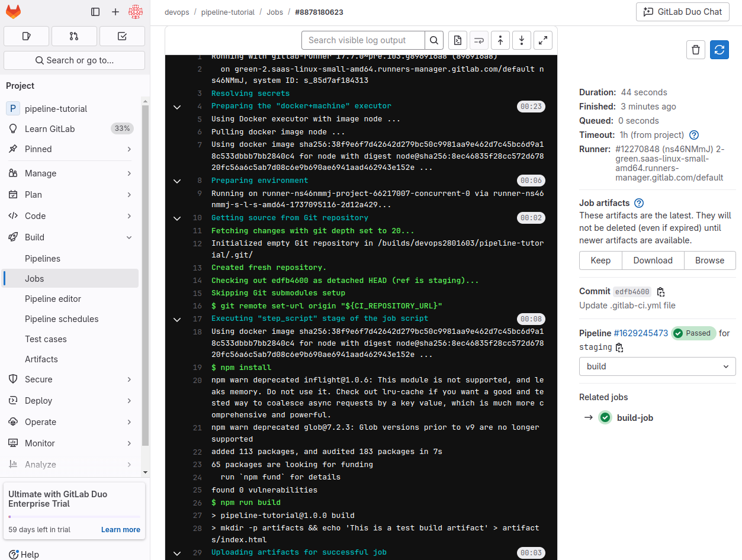Jump to the bottom of the log

point(522,40)
